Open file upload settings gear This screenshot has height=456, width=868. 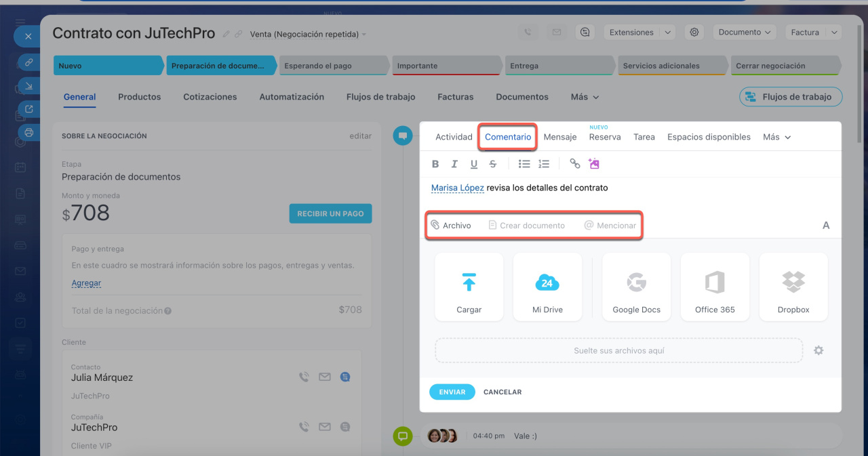tap(818, 351)
